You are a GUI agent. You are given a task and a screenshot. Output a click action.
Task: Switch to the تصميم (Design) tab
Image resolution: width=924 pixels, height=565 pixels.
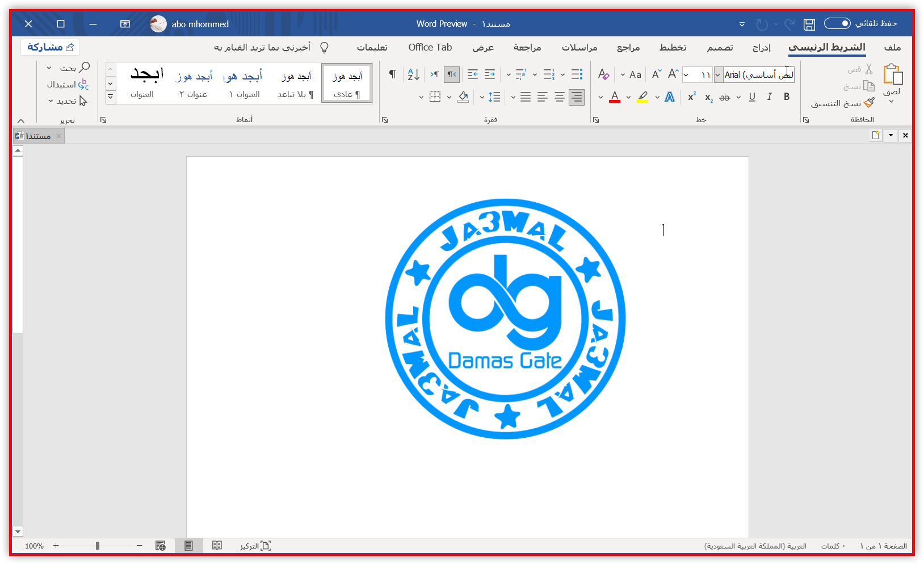coord(720,47)
